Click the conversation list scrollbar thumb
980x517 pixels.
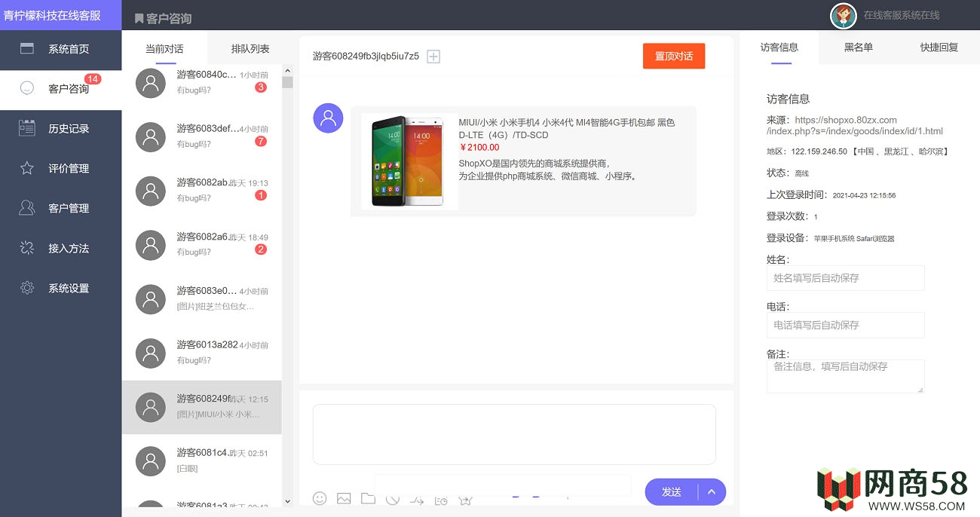point(287,82)
